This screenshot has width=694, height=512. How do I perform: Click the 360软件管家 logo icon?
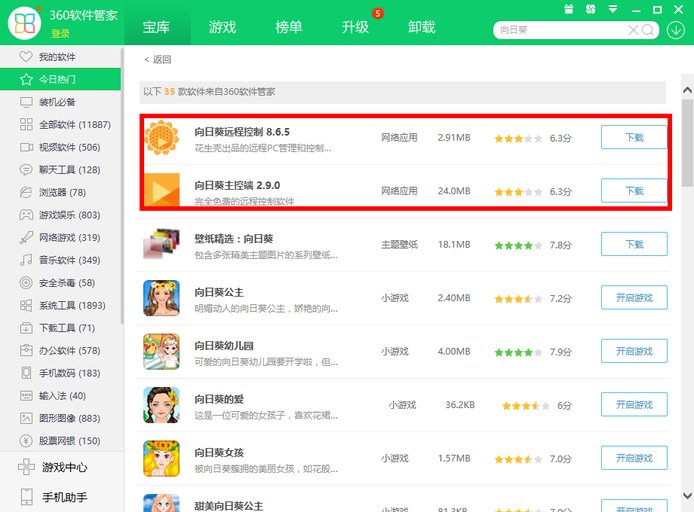tap(24, 23)
